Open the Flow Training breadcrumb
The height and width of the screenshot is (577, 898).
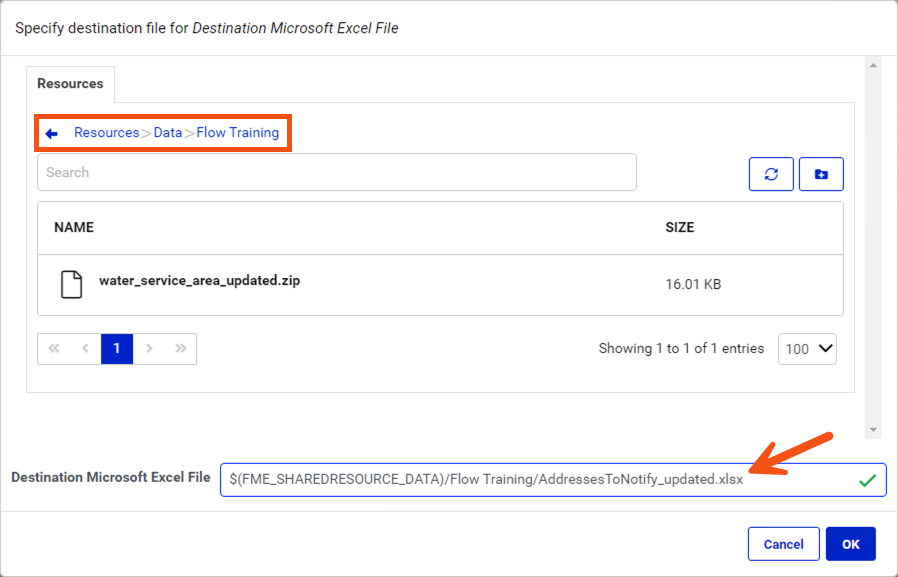239,132
